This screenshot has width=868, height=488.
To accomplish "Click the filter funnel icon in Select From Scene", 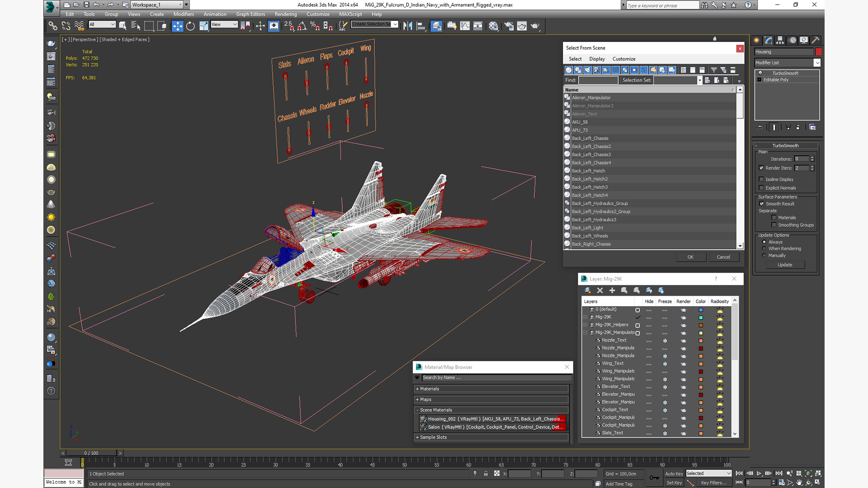I will click(714, 70).
